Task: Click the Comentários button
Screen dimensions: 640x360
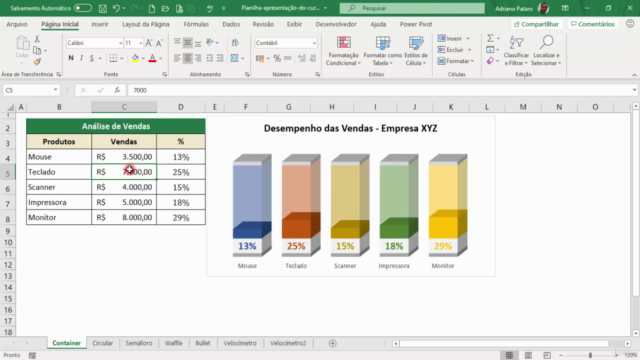Action: tap(592, 24)
